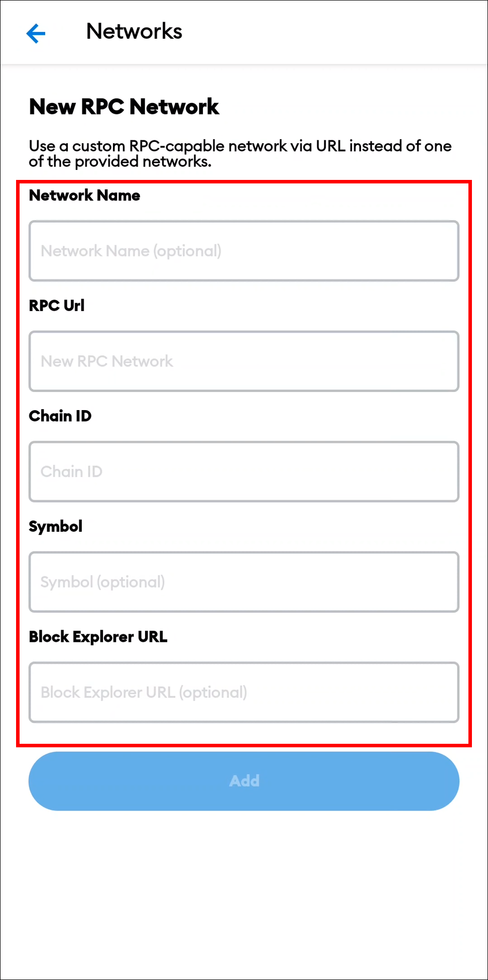Click the bold Block Explorer URL label

98,637
